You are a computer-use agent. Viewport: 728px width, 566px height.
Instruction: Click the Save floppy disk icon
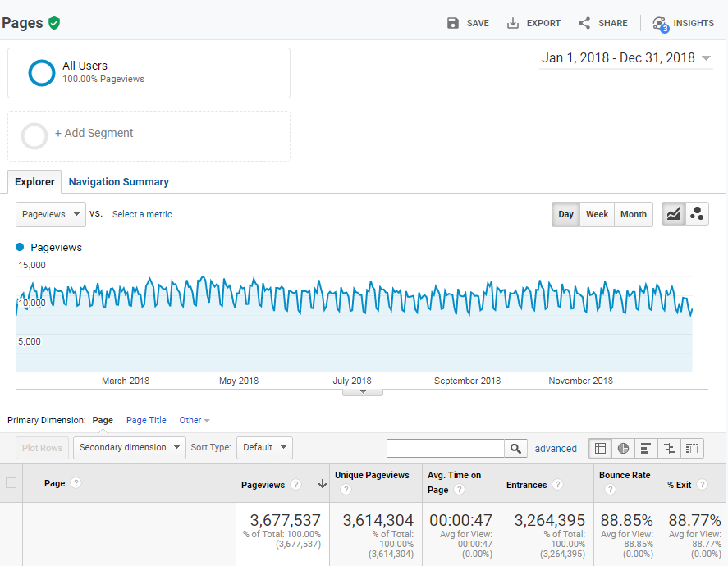(x=453, y=23)
